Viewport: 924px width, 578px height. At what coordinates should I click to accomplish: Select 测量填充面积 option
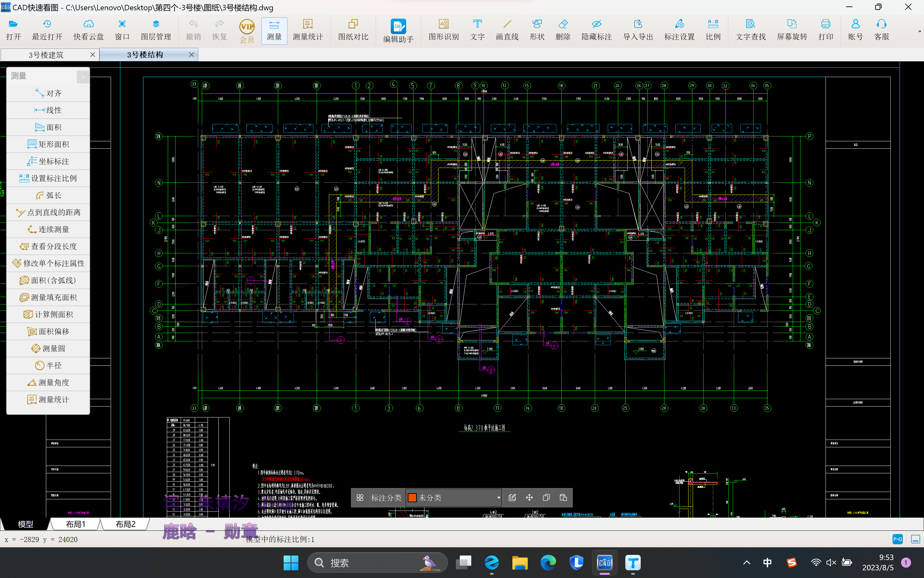tap(48, 297)
